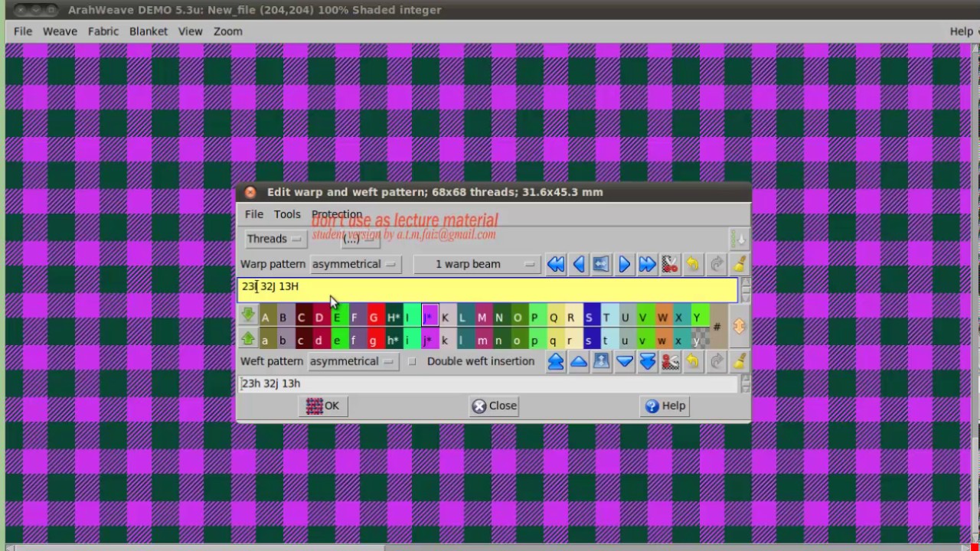
Task: Click orange up-down swap arrows icon
Action: pyautogui.click(x=739, y=327)
